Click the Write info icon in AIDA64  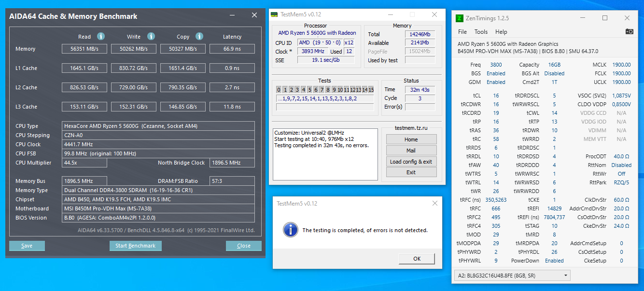click(x=151, y=36)
